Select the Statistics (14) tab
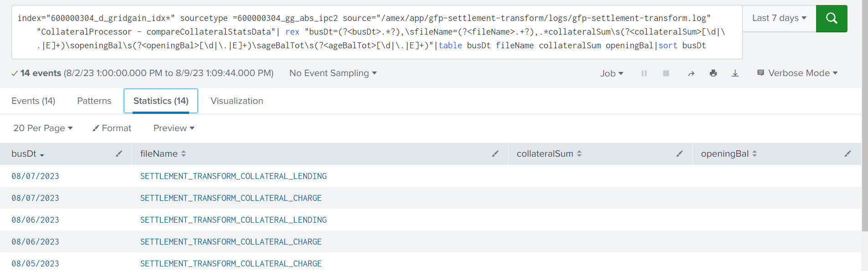 (x=161, y=101)
